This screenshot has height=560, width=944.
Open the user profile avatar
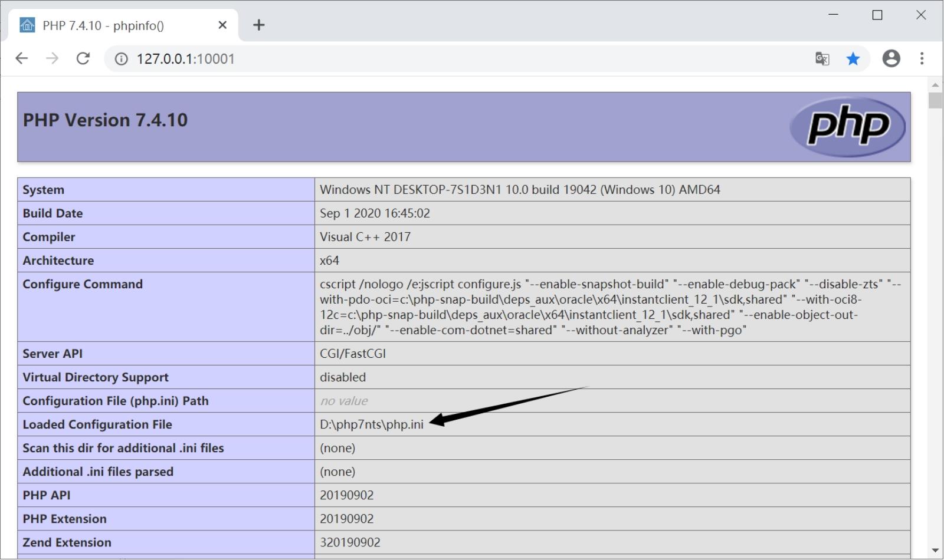click(891, 58)
